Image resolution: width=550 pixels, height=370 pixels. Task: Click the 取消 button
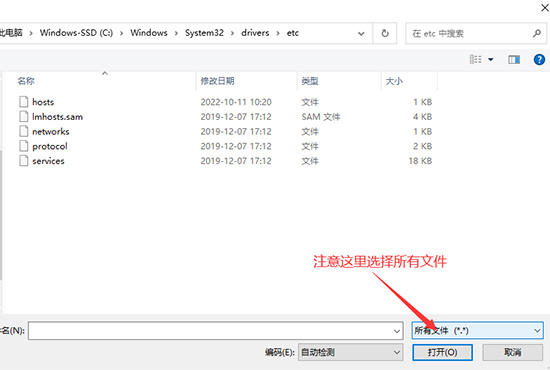pos(512,352)
